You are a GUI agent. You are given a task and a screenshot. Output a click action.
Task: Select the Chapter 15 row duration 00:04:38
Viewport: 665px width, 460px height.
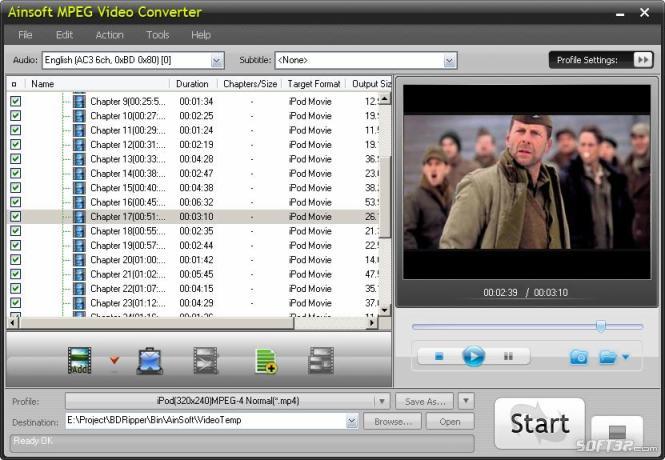click(196, 188)
